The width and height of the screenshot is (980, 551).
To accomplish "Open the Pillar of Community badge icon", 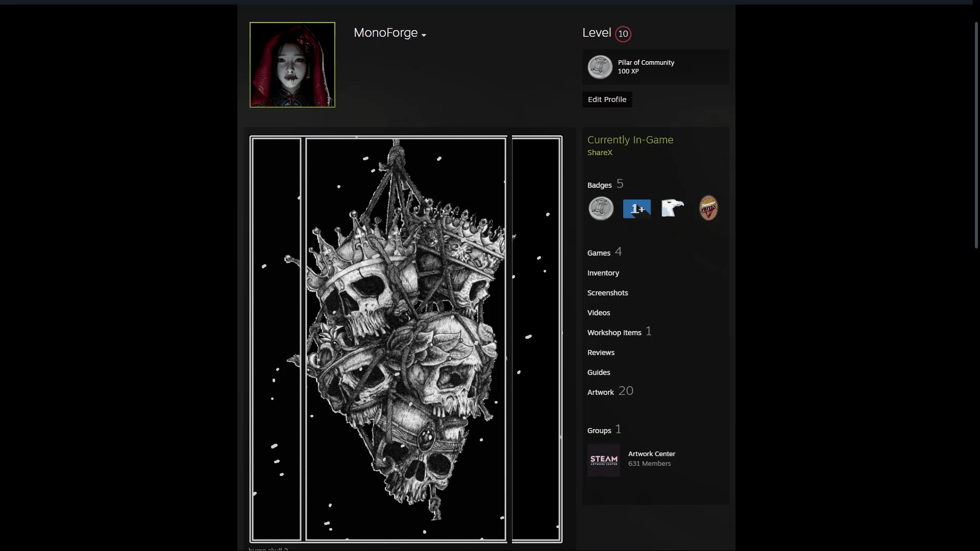I will (x=600, y=67).
